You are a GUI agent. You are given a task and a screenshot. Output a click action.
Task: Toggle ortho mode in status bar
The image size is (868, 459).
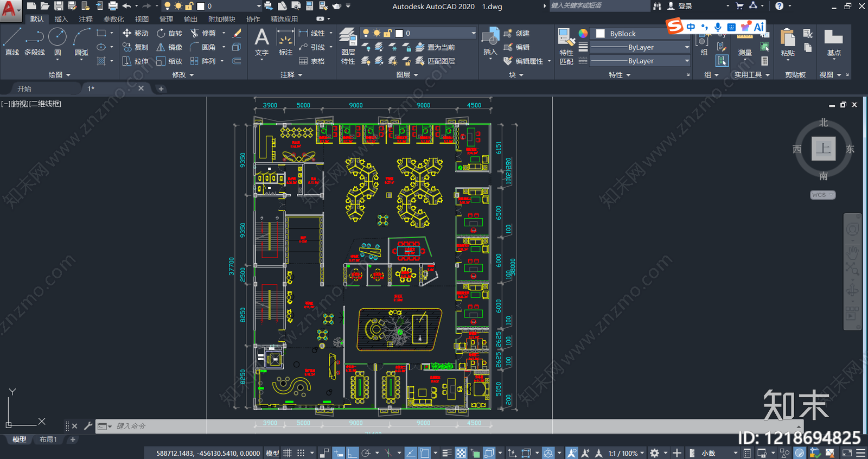point(352,453)
